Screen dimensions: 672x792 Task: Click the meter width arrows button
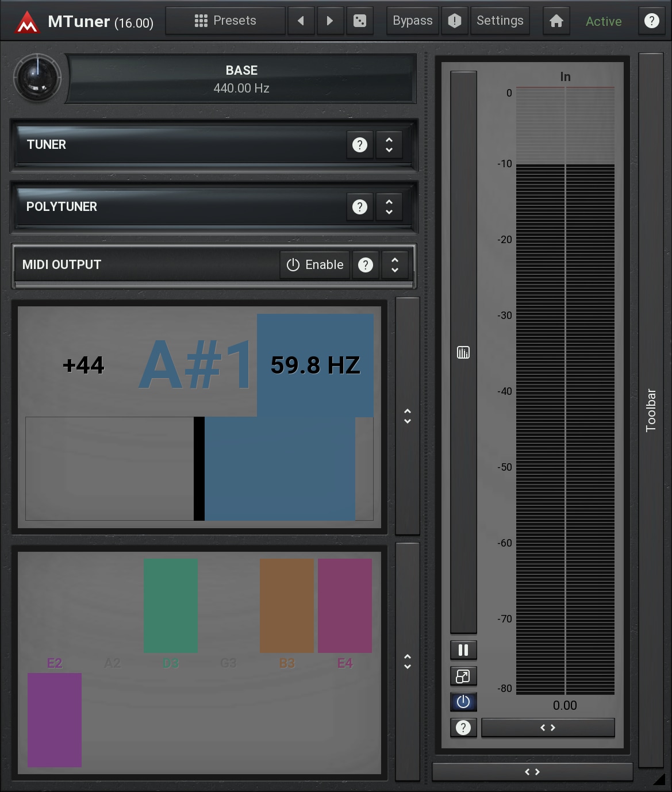[548, 728]
